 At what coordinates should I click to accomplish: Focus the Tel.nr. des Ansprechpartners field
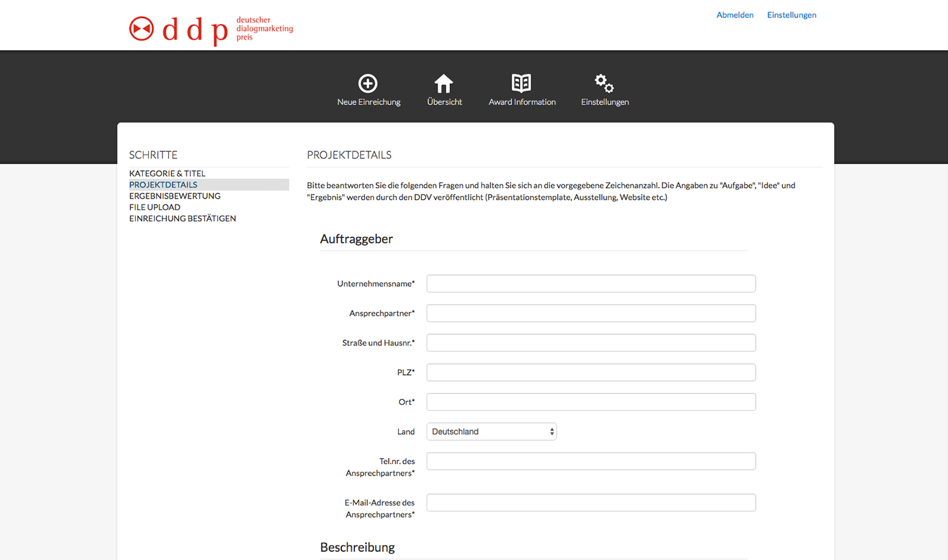pos(591,461)
